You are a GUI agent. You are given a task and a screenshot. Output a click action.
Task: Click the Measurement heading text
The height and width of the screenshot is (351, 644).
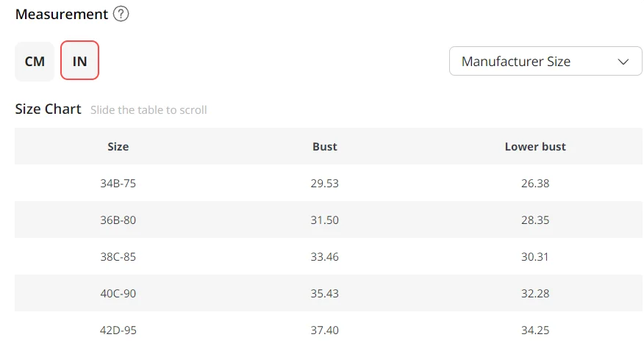point(62,14)
